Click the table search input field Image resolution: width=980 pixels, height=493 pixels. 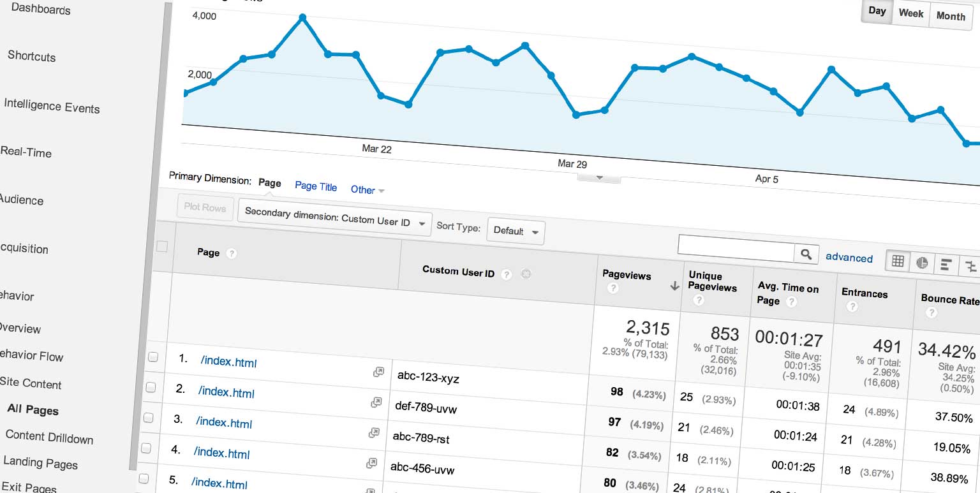coord(736,249)
